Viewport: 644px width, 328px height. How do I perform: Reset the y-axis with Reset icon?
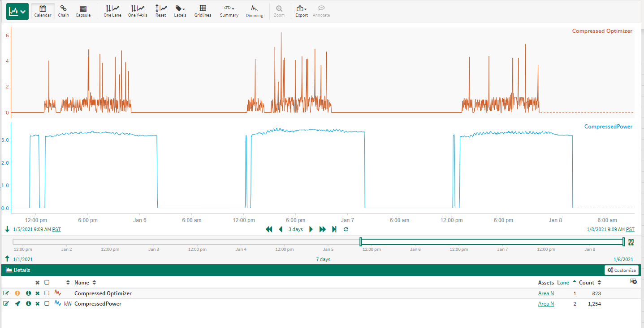(x=161, y=11)
